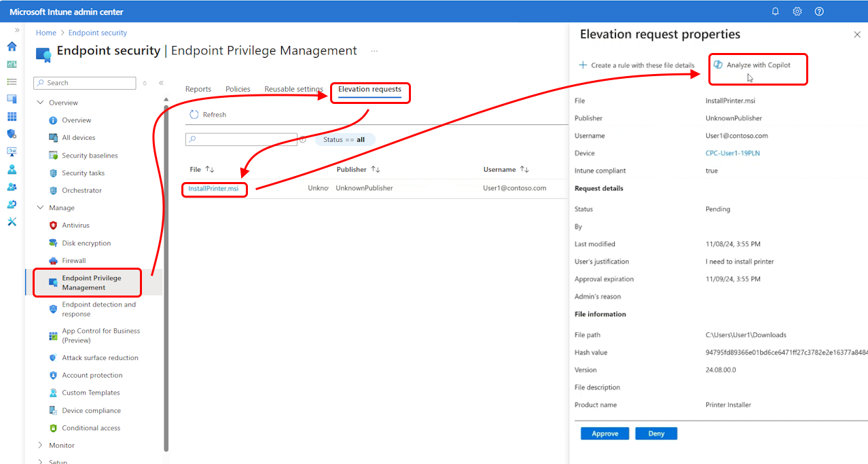The height and width of the screenshot is (464, 868).
Task: Open device link CPC-User1-19PLN
Action: tap(733, 154)
